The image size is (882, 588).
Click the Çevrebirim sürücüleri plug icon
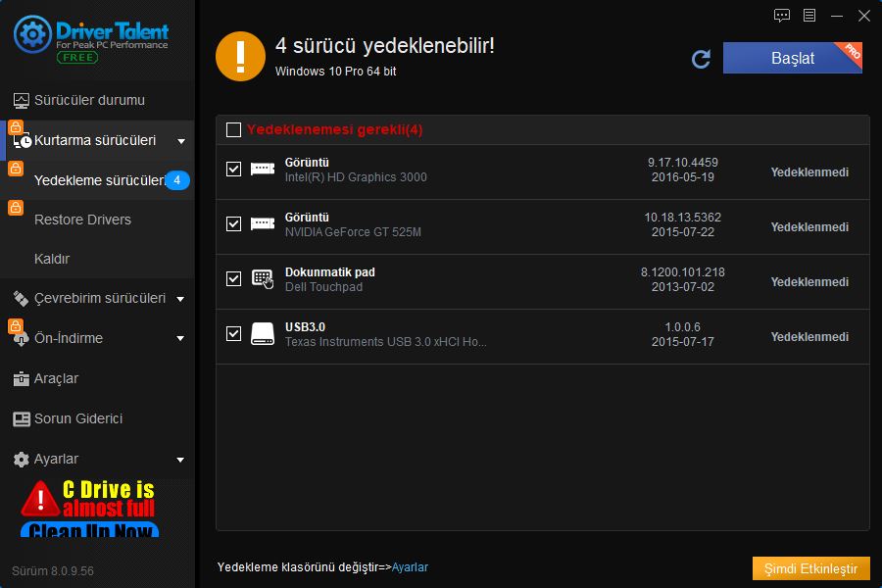(x=21, y=299)
